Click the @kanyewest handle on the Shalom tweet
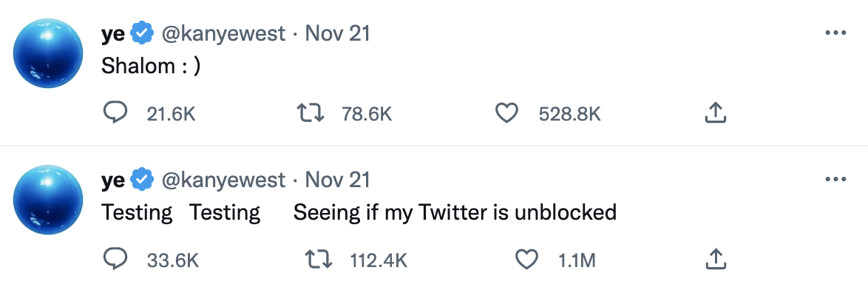Viewport: 868px width, 290px height. coord(223,34)
